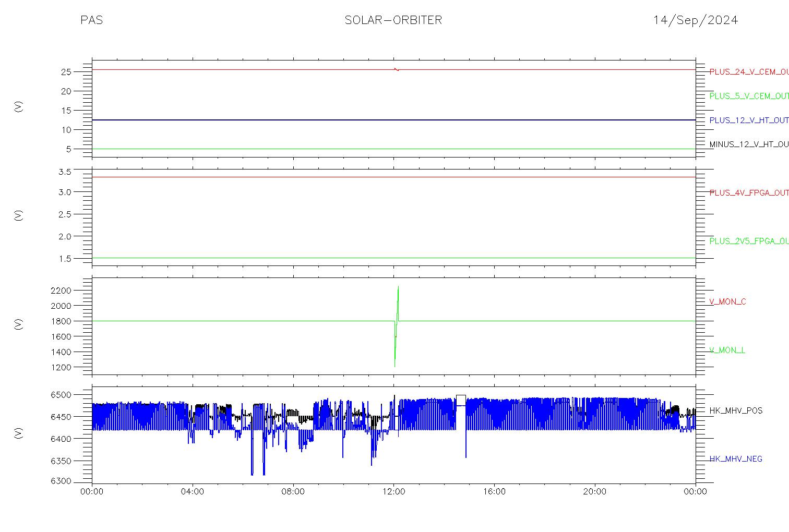Click the 1600 tick on the V_MON axis

pyautogui.click(x=61, y=337)
